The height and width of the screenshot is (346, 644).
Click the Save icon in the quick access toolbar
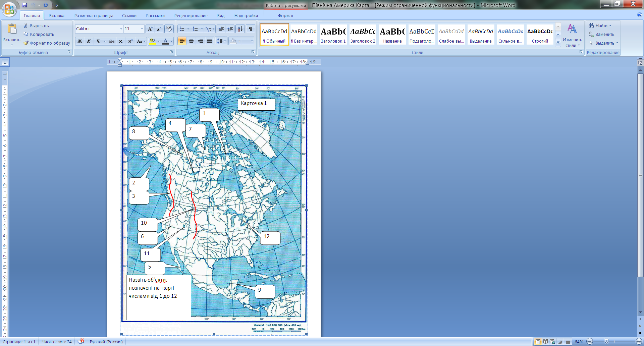pyautogui.click(x=24, y=5)
